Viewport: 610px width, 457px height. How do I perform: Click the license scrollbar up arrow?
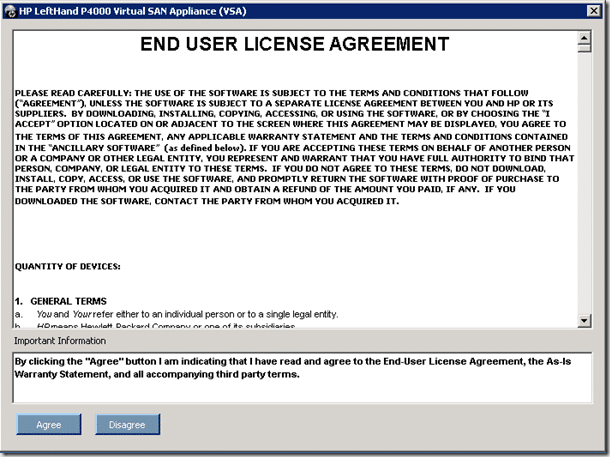(x=584, y=38)
